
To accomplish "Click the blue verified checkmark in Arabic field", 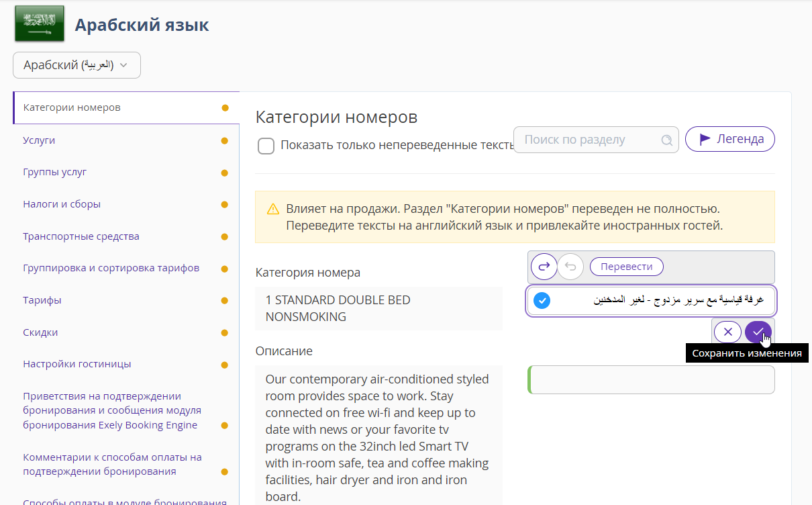I will [542, 301].
